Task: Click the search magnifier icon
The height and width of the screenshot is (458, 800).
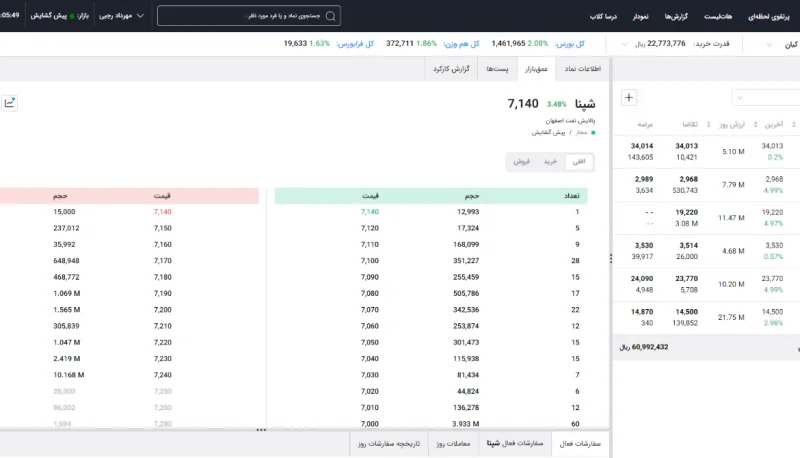Action: click(331, 16)
